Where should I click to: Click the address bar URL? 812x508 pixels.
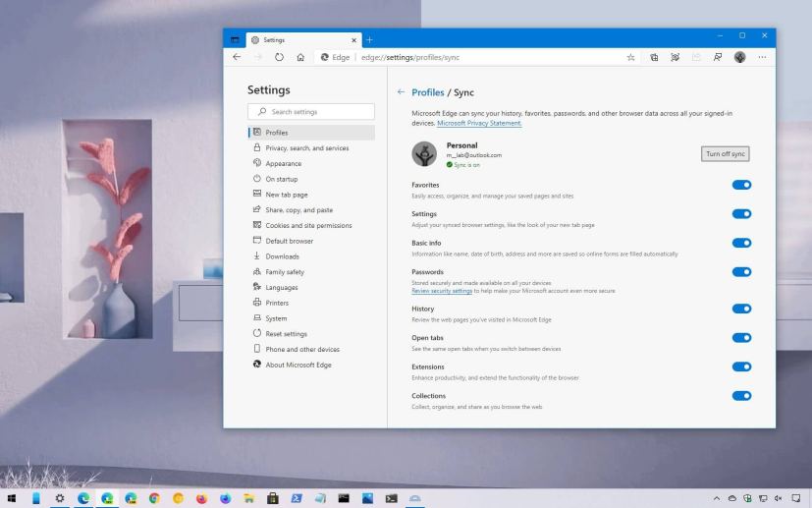point(410,58)
